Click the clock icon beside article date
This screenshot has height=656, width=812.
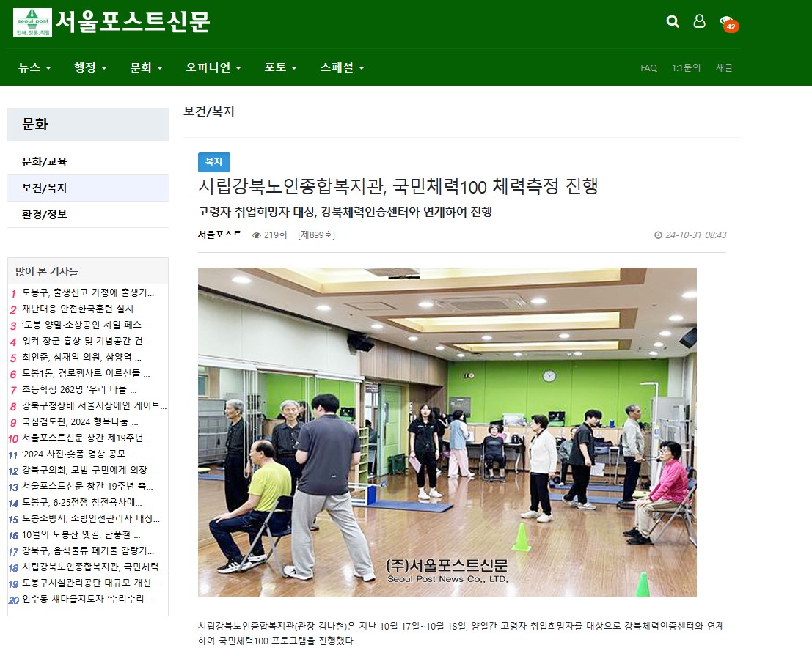click(658, 235)
